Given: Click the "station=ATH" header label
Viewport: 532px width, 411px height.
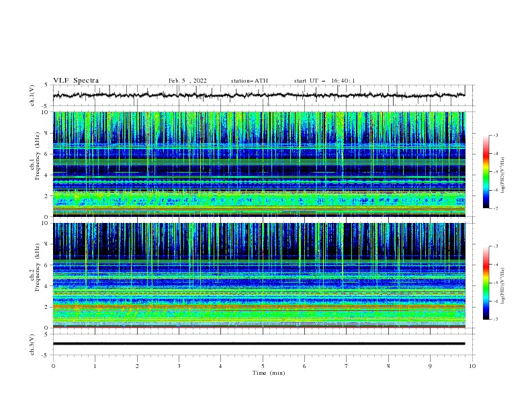Looking at the screenshot, I should pyautogui.click(x=249, y=81).
